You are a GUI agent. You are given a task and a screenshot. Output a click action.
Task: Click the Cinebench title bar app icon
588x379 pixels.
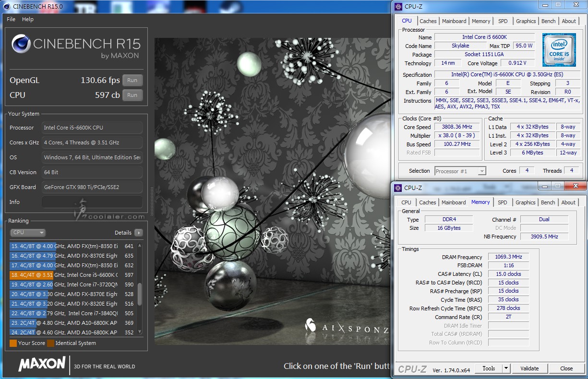[6, 6]
